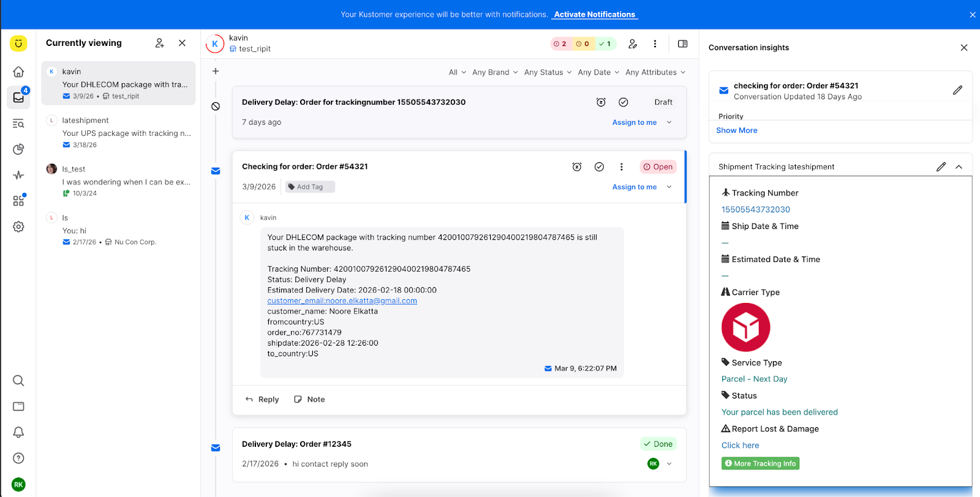Open the Reporting pie chart icon
This screenshot has width=980, height=497.
tap(18, 149)
